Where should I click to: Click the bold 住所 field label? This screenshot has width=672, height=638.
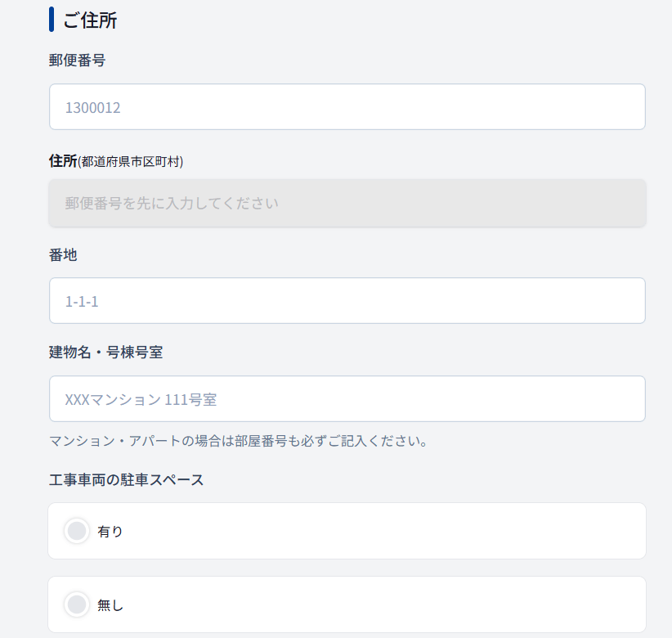click(62, 160)
